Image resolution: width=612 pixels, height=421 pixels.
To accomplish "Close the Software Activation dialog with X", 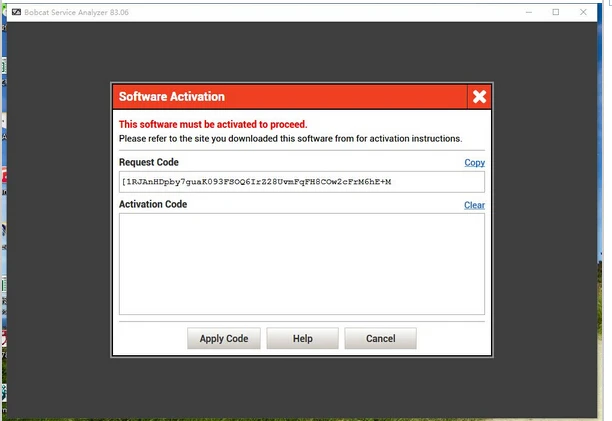I will coord(479,96).
